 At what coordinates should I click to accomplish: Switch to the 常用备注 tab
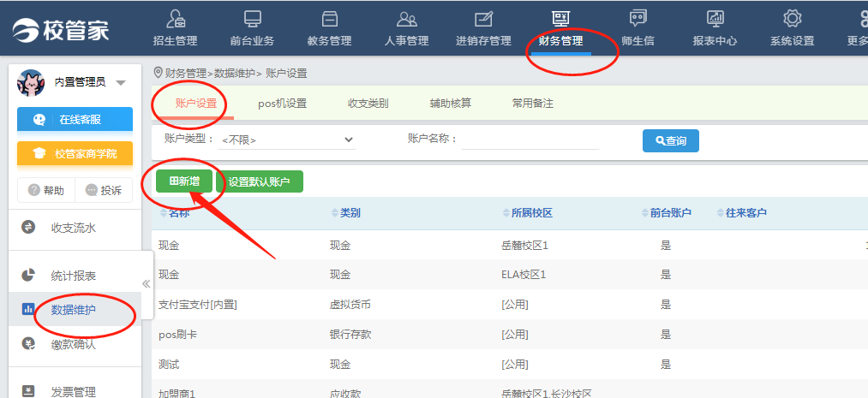point(533,104)
